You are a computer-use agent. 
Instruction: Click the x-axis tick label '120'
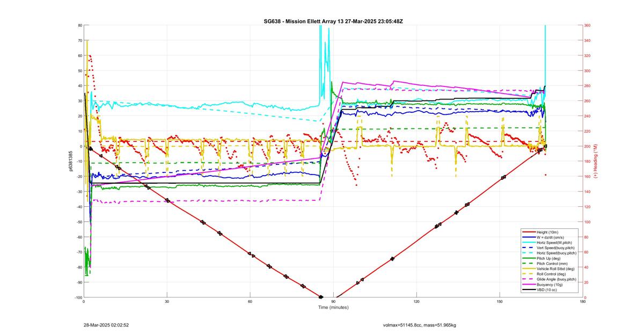pyautogui.click(x=416, y=302)
